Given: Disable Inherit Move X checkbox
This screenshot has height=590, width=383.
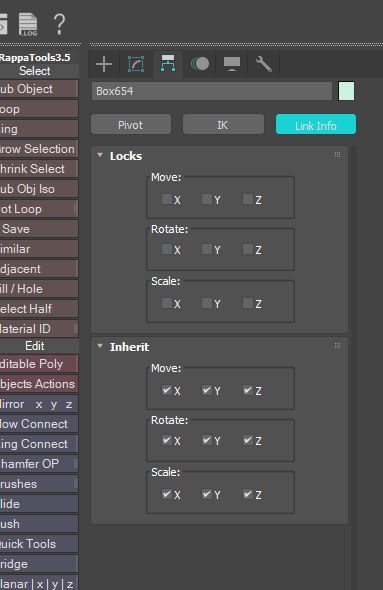Looking at the screenshot, I should [x=167, y=390].
